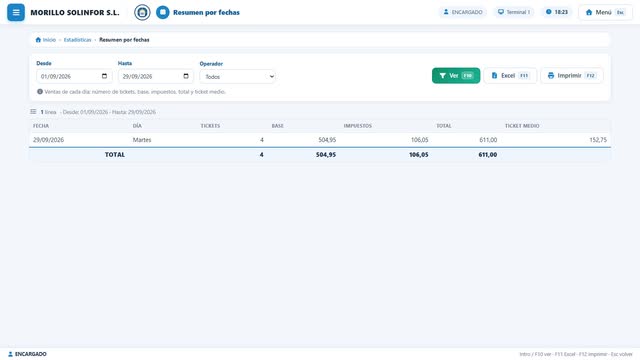The width and height of the screenshot is (640, 360).
Task: Click the info icon before the help text
Action: (40, 92)
